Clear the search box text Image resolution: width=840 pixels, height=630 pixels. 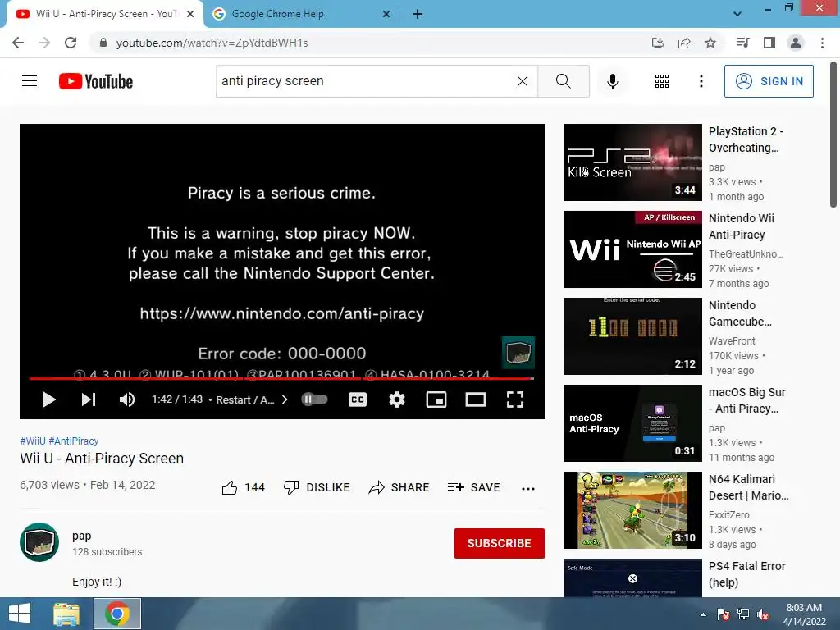coord(523,81)
